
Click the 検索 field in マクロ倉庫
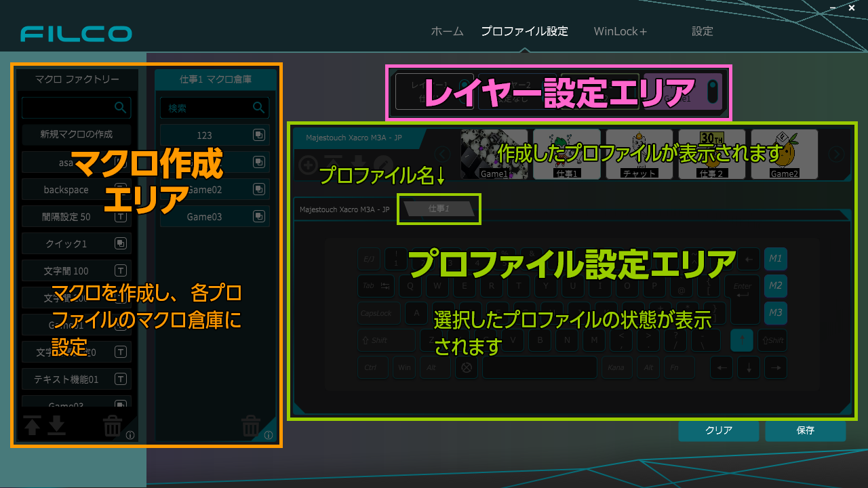click(214, 107)
